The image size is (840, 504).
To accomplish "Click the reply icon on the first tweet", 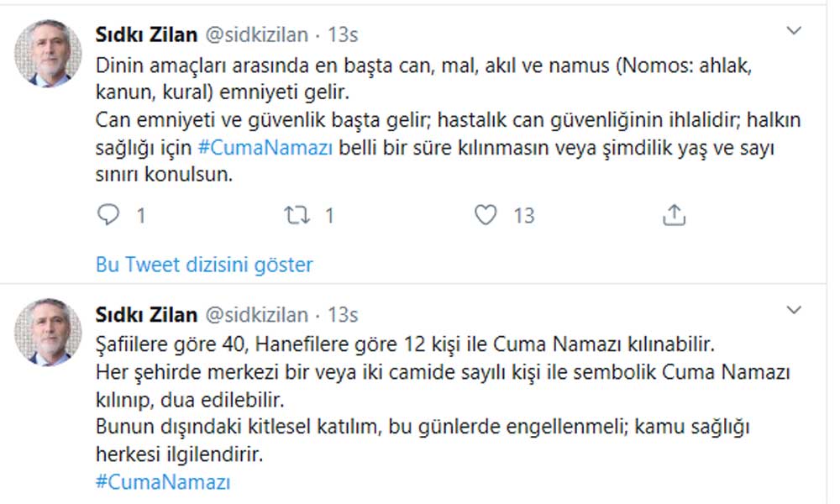I will (x=108, y=216).
